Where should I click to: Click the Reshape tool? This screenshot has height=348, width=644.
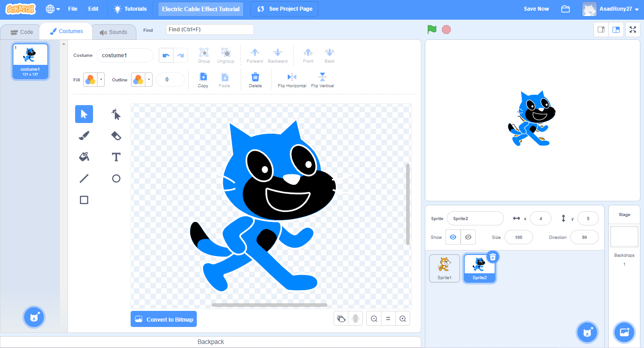coord(116,114)
